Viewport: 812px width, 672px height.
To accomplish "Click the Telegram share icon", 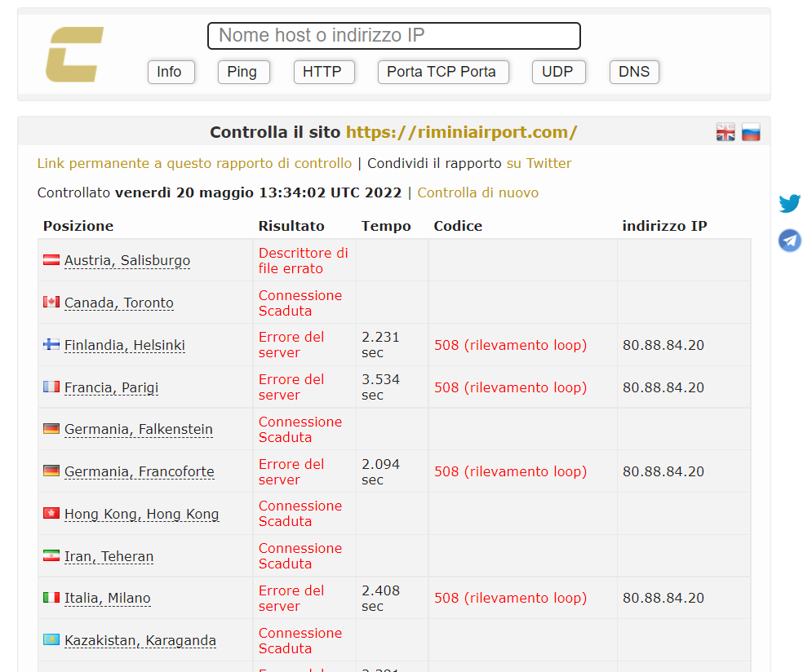I will 789,240.
